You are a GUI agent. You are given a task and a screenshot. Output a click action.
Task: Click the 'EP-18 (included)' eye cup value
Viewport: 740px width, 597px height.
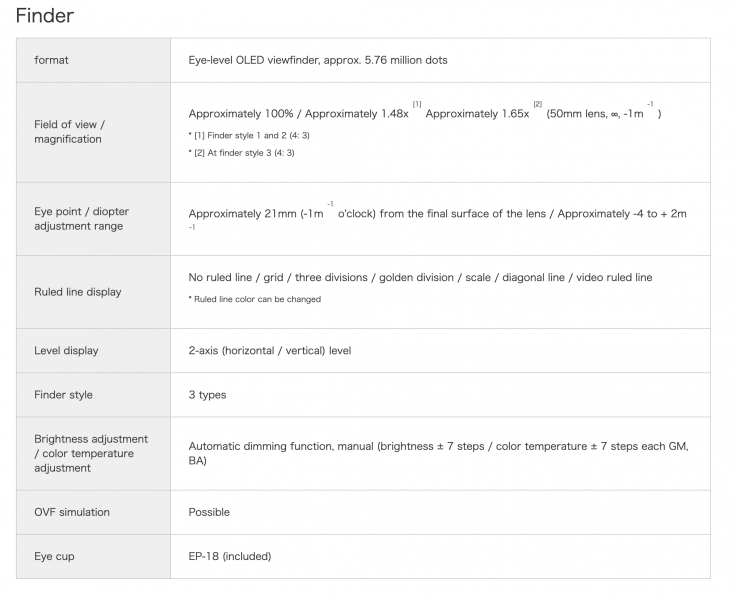[230, 556]
